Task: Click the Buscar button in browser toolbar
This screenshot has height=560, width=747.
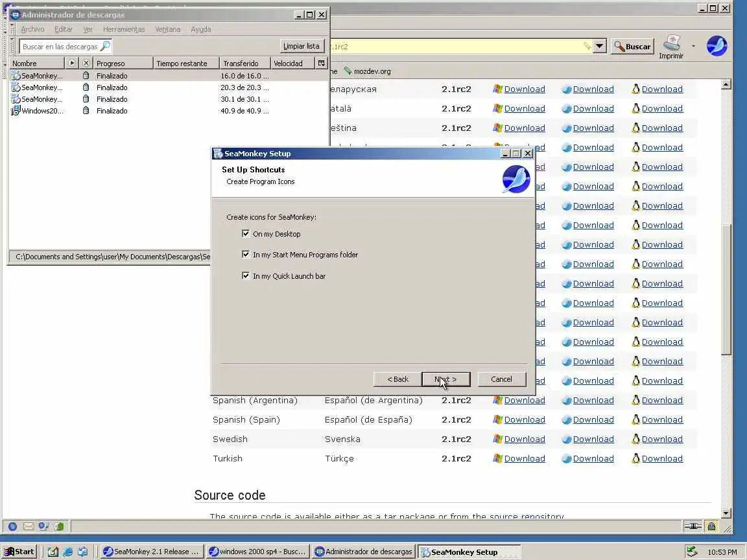Action: tap(633, 46)
